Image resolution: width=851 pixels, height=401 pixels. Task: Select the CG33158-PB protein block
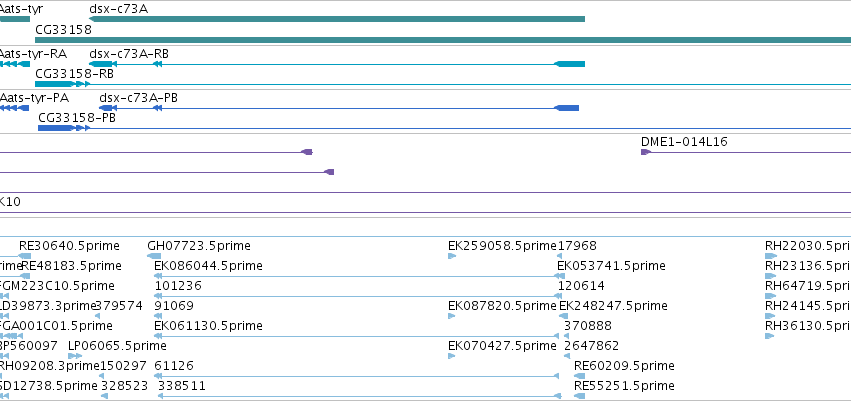click(x=55, y=128)
